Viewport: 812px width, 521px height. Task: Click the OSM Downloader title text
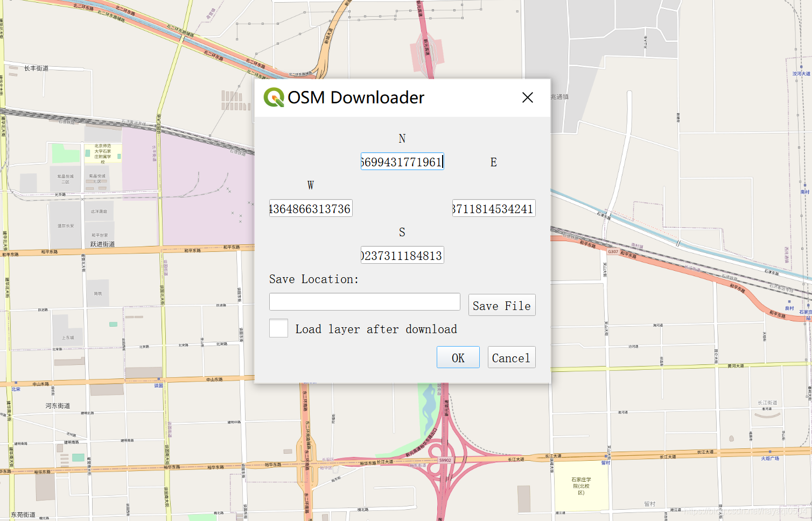(x=356, y=97)
